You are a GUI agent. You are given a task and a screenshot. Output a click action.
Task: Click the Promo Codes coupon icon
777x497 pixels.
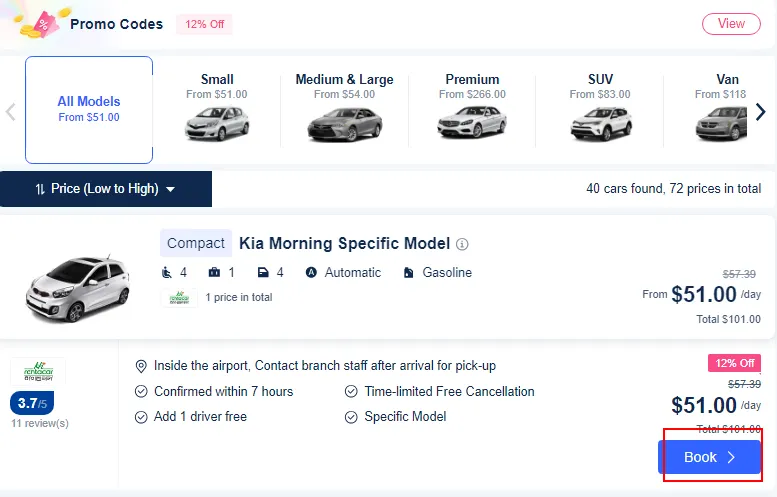click(41, 23)
